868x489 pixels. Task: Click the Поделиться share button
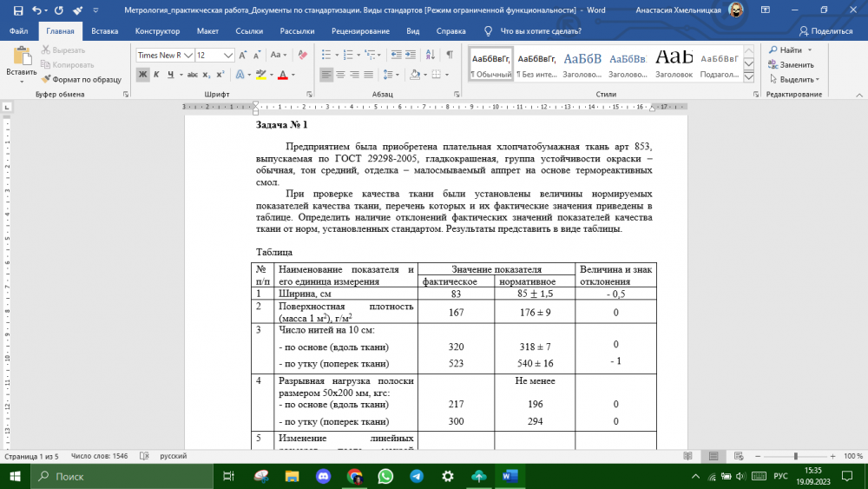click(x=825, y=30)
